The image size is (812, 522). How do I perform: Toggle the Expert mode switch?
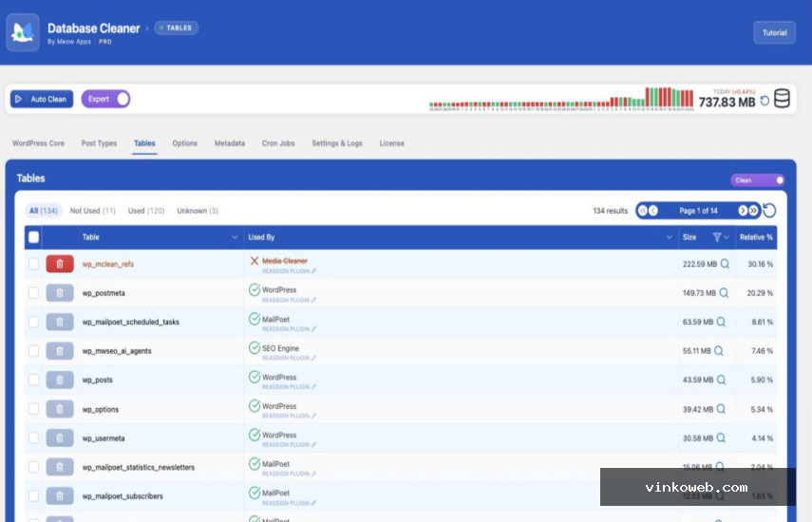click(x=105, y=99)
